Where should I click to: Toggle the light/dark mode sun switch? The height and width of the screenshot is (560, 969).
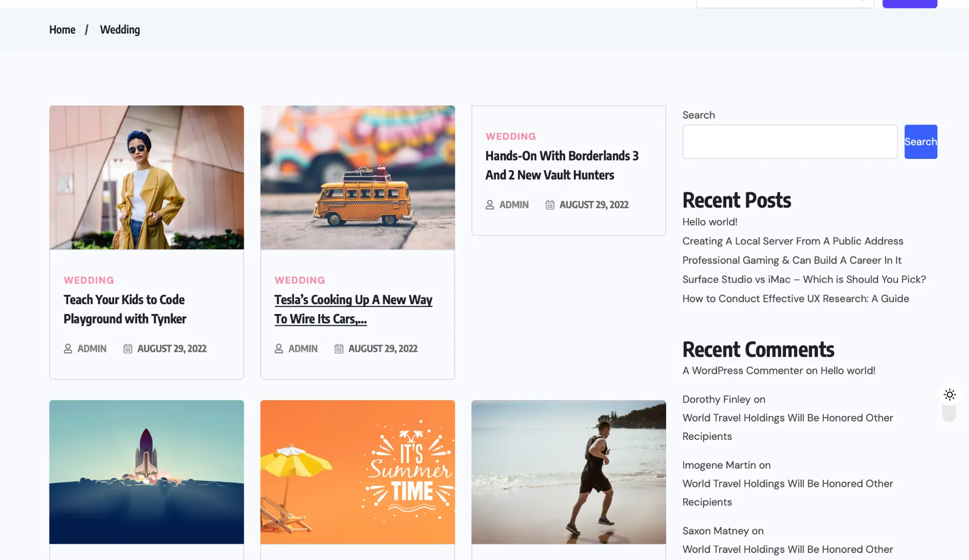pyautogui.click(x=949, y=395)
